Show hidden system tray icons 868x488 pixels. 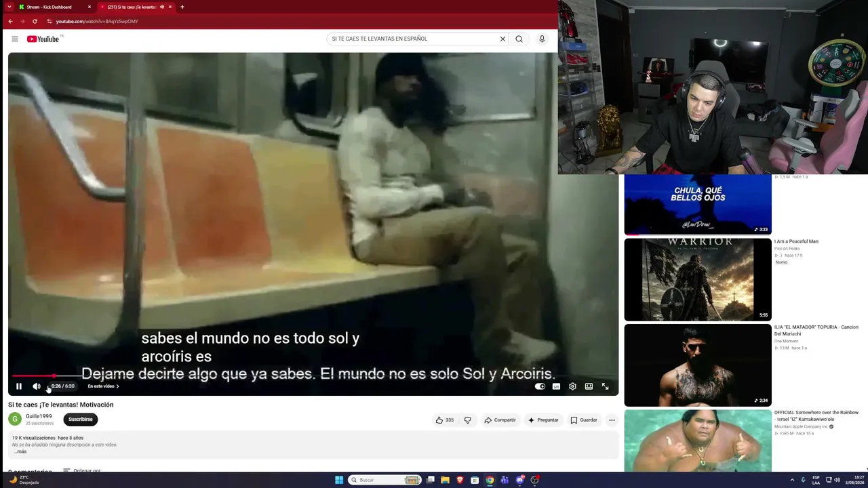pos(792,480)
